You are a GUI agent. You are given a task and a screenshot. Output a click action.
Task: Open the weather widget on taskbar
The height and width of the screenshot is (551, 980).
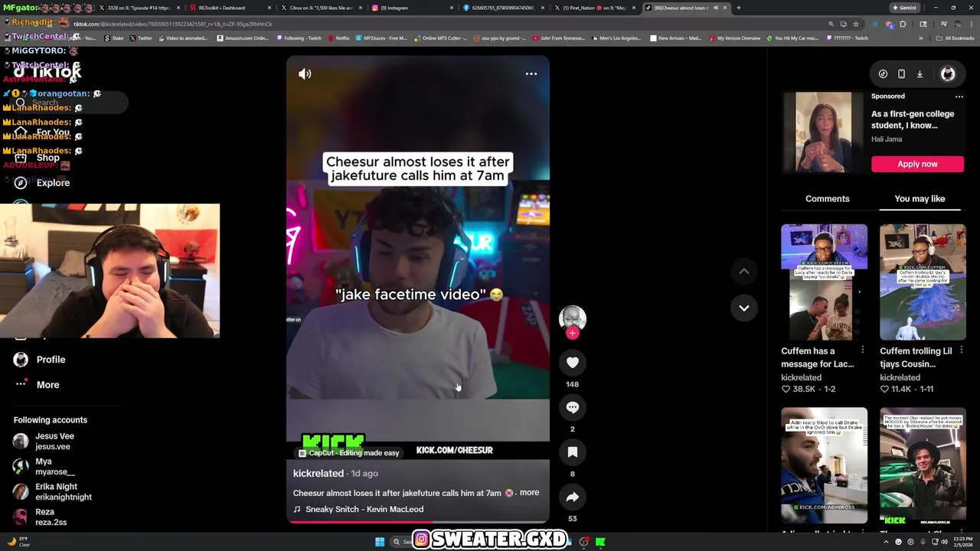click(18, 542)
